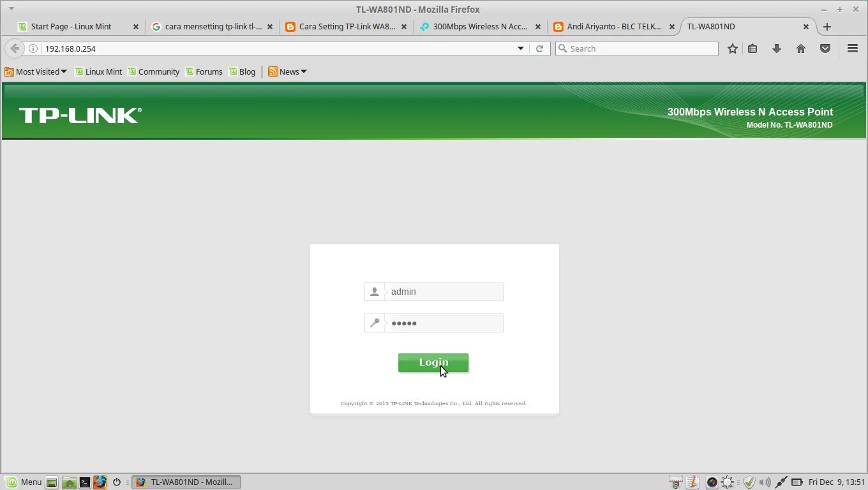Click the site information icon in URL bar
Screen dimensions: 868x490
[33, 48]
